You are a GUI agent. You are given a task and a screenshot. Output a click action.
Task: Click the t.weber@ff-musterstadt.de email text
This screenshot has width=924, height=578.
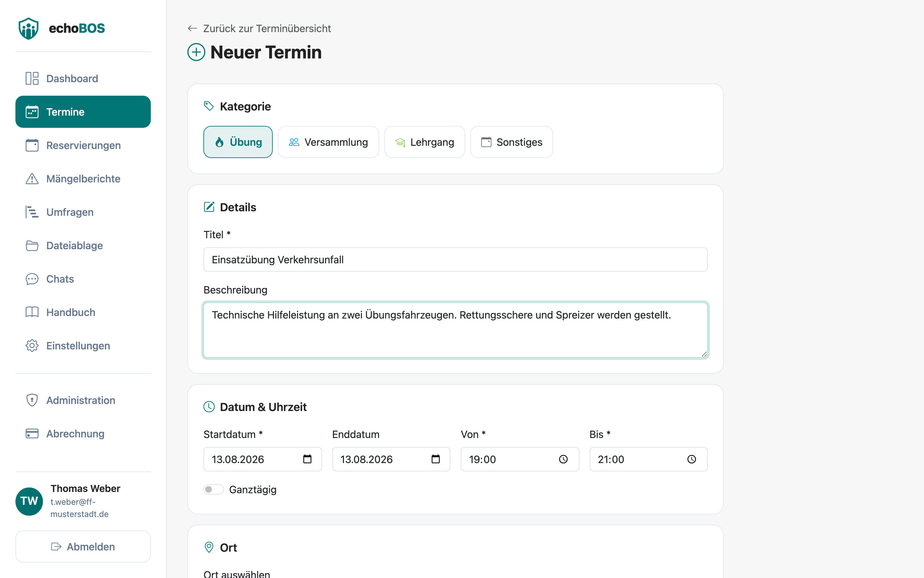80,508
